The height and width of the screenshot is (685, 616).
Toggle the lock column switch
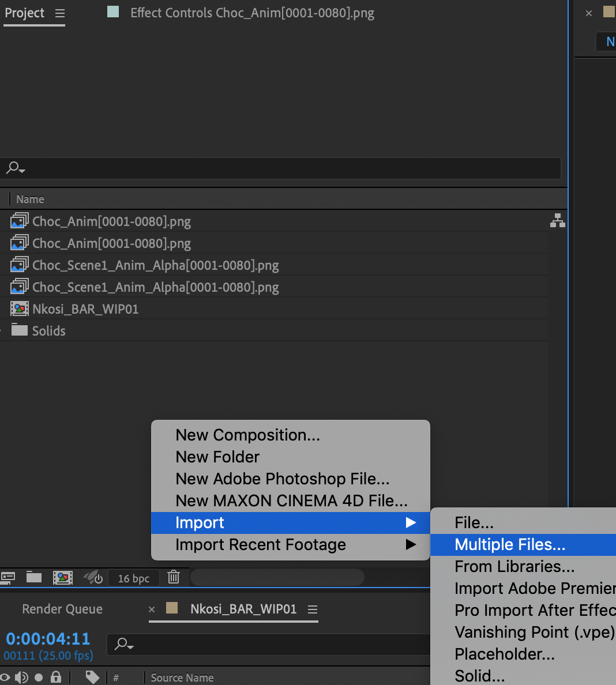click(x=55, y=677)
